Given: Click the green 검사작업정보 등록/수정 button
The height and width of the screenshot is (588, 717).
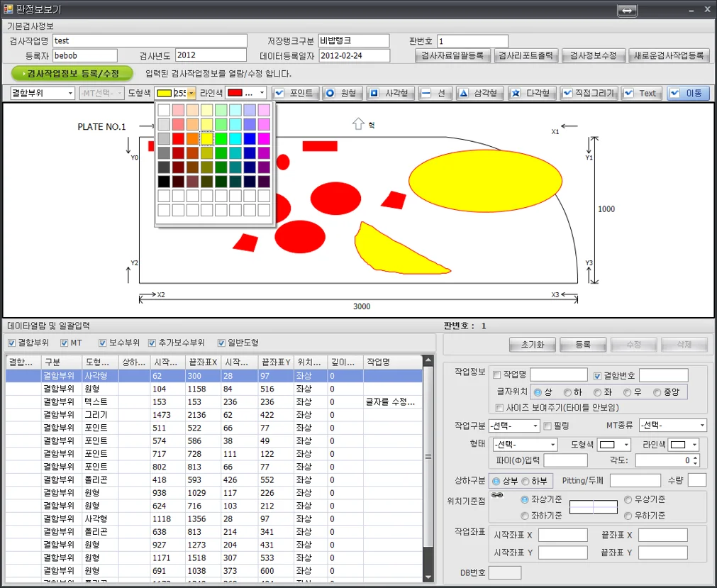Looking at the screenshot, I should (x=72, y=73).
